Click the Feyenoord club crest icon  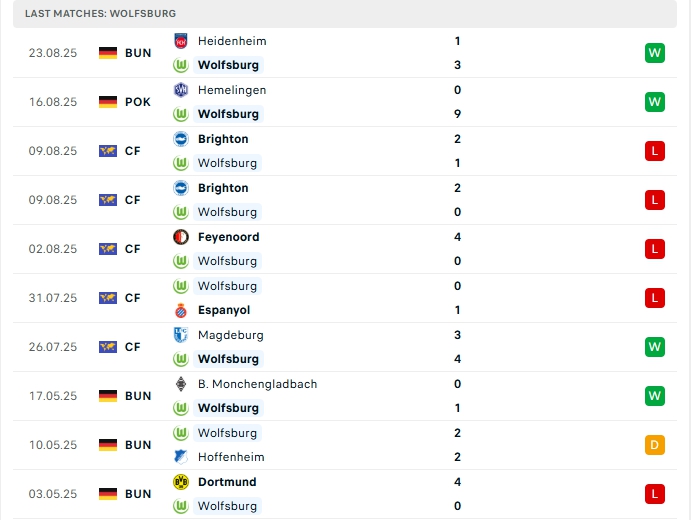point(181,237)
